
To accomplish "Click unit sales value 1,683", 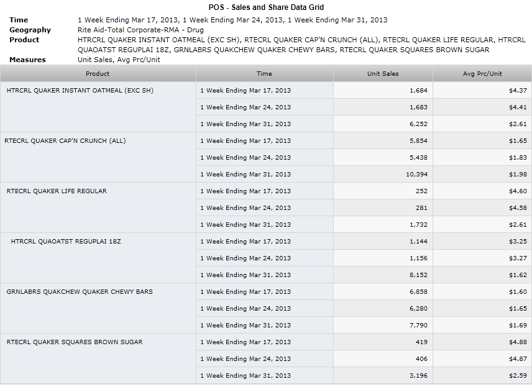I will 418,107.
